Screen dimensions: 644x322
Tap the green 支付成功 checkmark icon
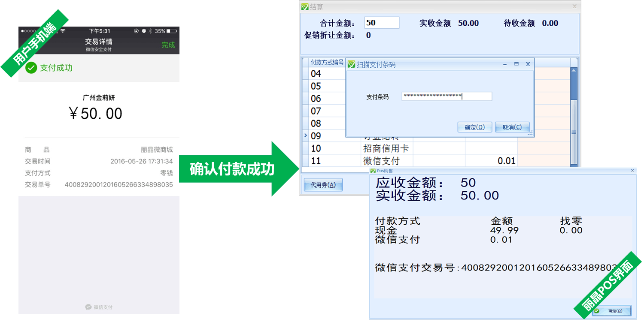click(31, 68)
